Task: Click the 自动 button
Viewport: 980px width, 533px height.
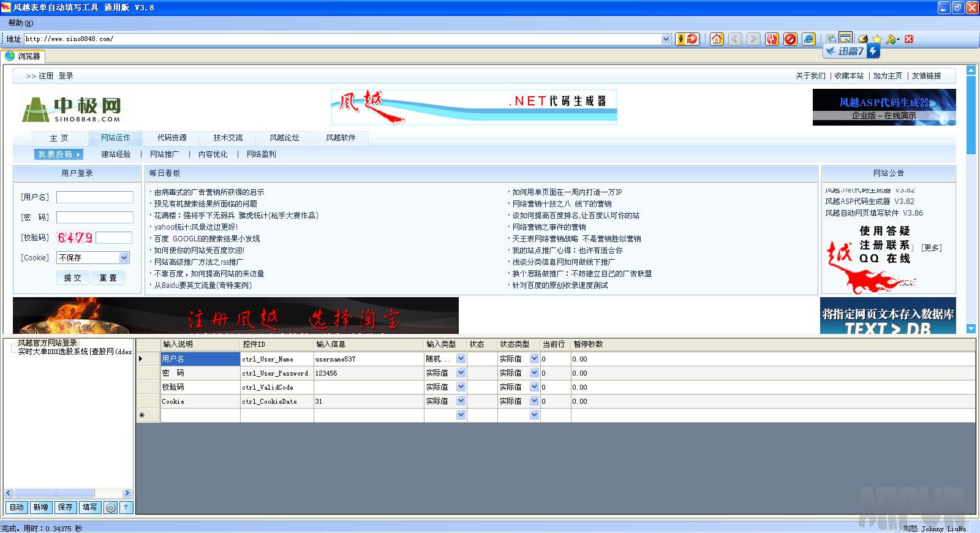Action: click(17, 507)
